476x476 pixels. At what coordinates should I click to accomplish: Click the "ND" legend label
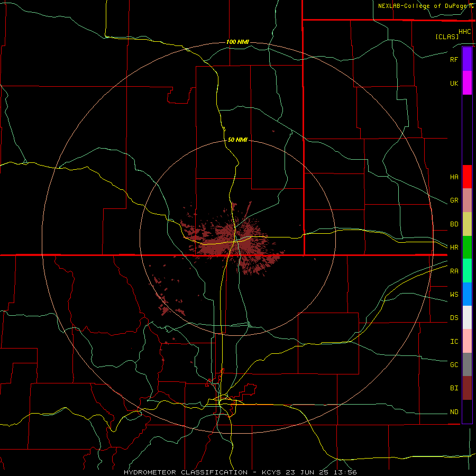pyautogui.click(x=454, y=412)
